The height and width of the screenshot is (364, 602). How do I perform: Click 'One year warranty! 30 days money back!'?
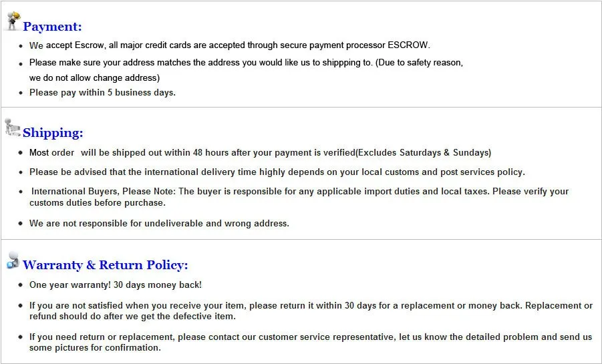(x=116, y=285)
